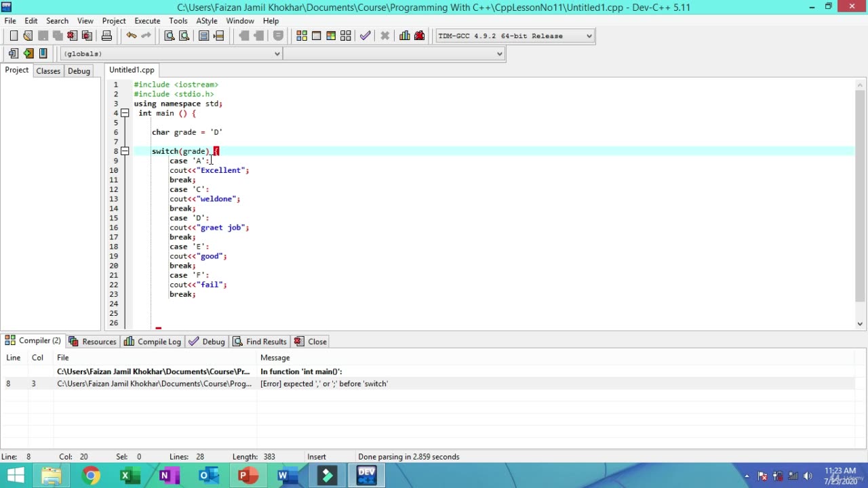Open the Search menu
Viewport: 868px width, 488px height.
click(x=57, y=21)
